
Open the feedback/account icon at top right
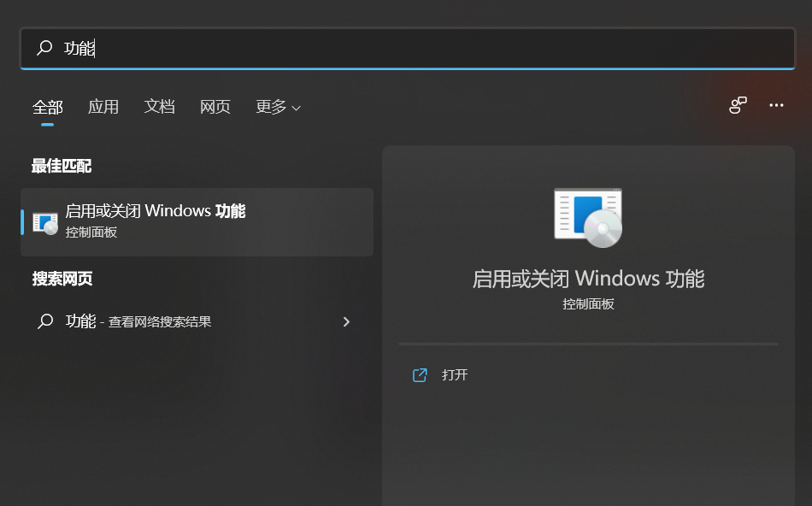click(737, 105)
